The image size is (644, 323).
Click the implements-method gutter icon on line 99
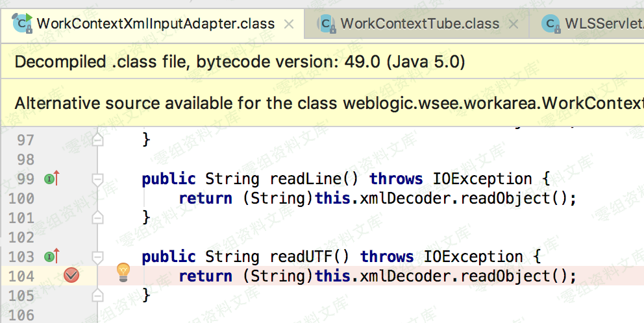51,178
